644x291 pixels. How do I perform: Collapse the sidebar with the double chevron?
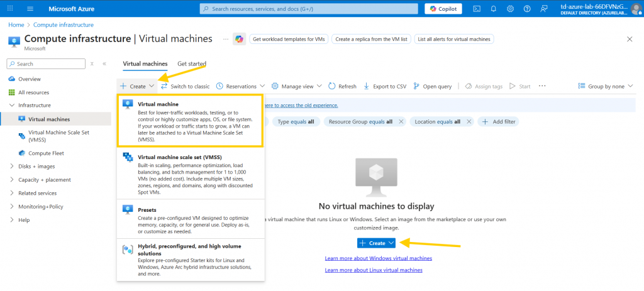(104, 63)
